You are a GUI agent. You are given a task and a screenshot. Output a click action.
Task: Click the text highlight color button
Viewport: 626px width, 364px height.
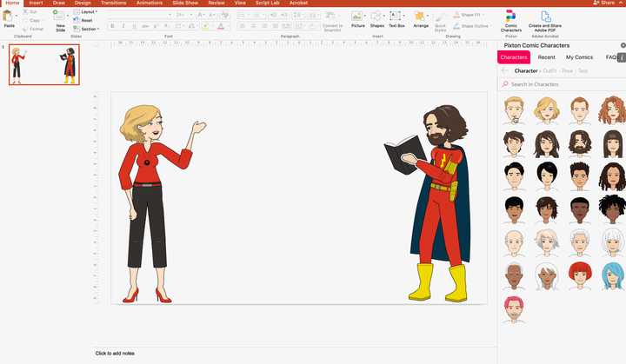pos(205,26)
